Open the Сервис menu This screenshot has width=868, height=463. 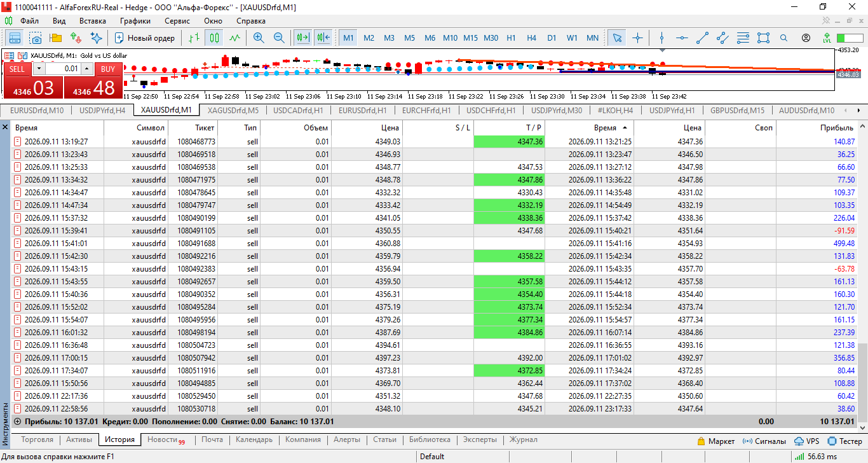pyautogui.click(x=177, y=20)
